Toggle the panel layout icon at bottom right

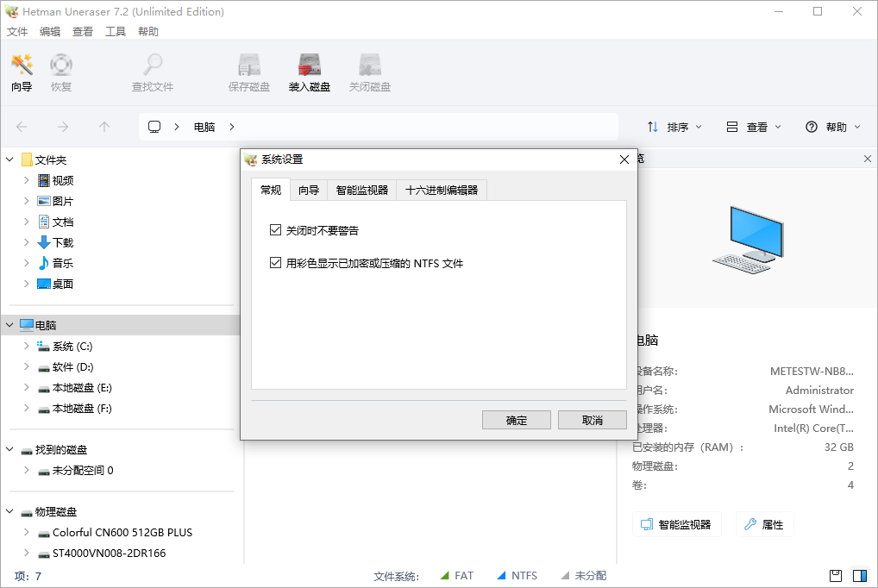(x=857, y=575)
